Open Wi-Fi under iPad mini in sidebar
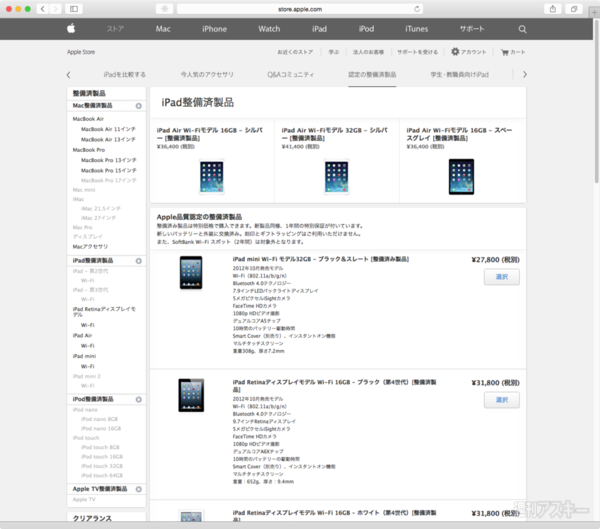 [88, 367]
